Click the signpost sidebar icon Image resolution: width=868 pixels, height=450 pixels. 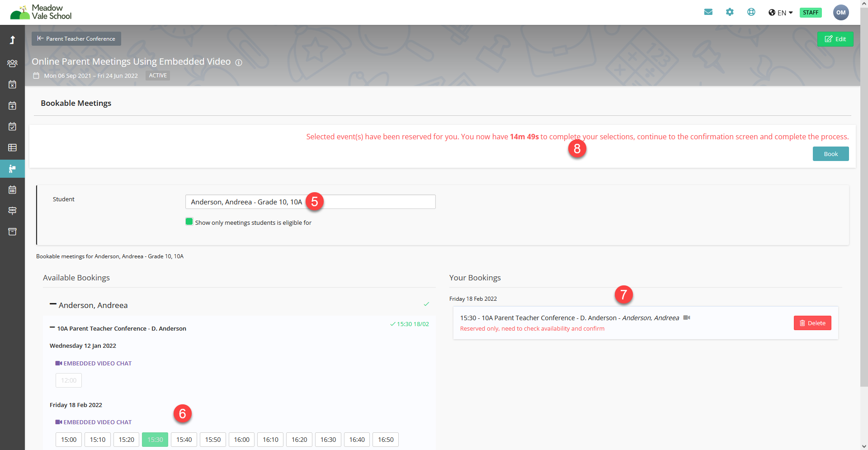(x=12, y=211)
